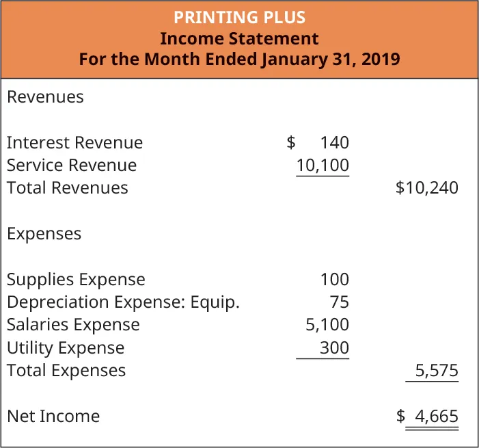
Task: Click the Net Income figure $4,665
Action: pos(428,417)
